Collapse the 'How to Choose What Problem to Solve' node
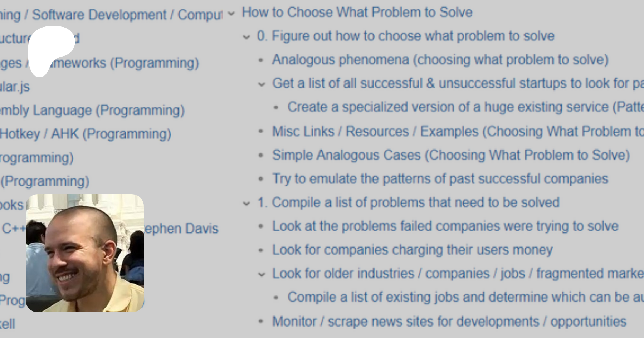644x338 pixels. click(231, 14)
